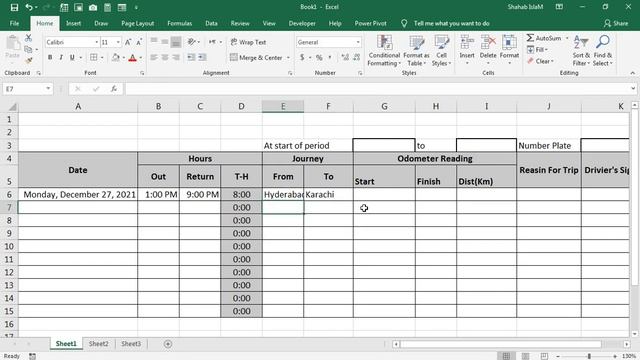Click the Fill button in Editing group

tap(538, 49)
